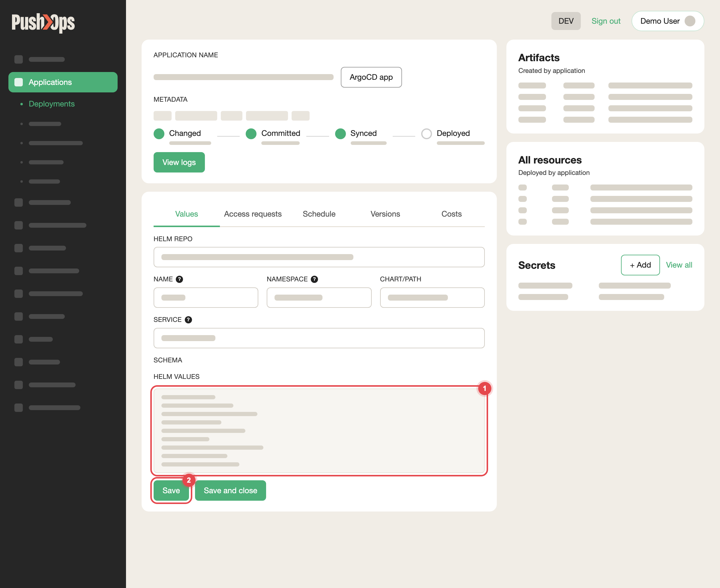720x588 pixels.
Task: Click the Applications sidebar icon
Action: [19, 82]
